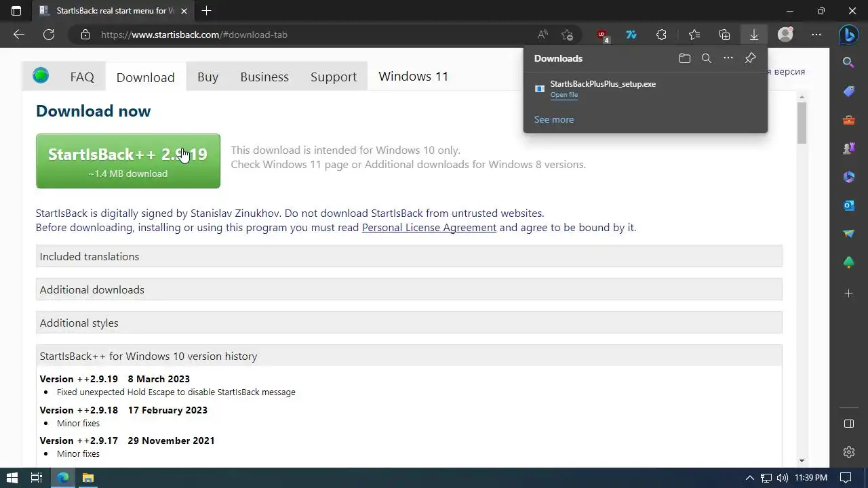Add a sidebar app with plus

point(848,293)
